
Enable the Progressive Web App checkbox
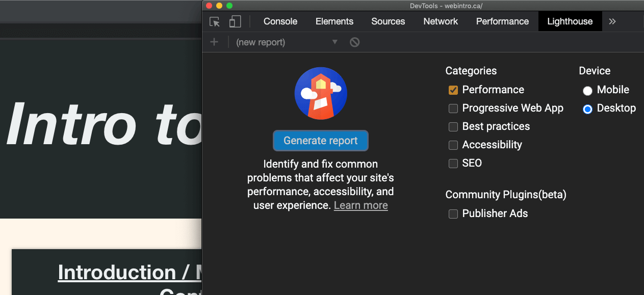[x=453, y=109]
